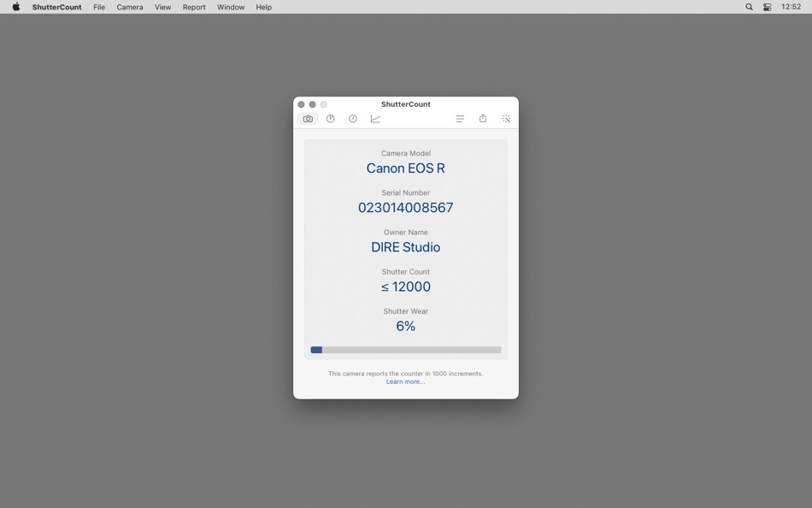
Task: Open the File menu
Action: point(99,7)
